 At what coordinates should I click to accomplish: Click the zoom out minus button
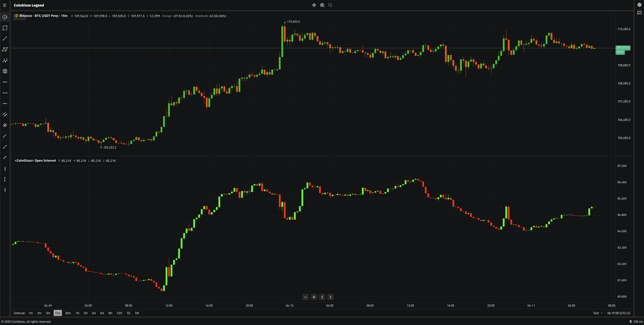tap(306, 297)
